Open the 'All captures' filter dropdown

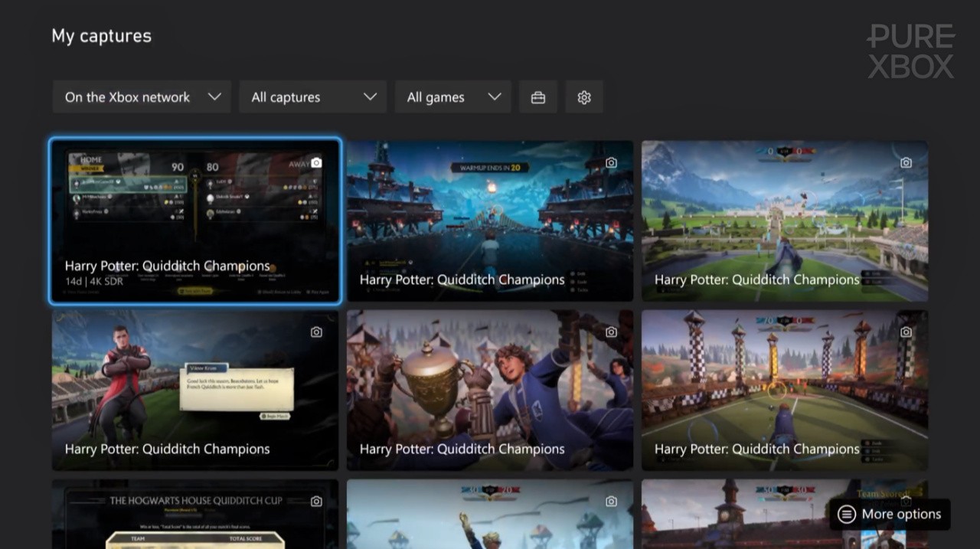pos(312,97)
